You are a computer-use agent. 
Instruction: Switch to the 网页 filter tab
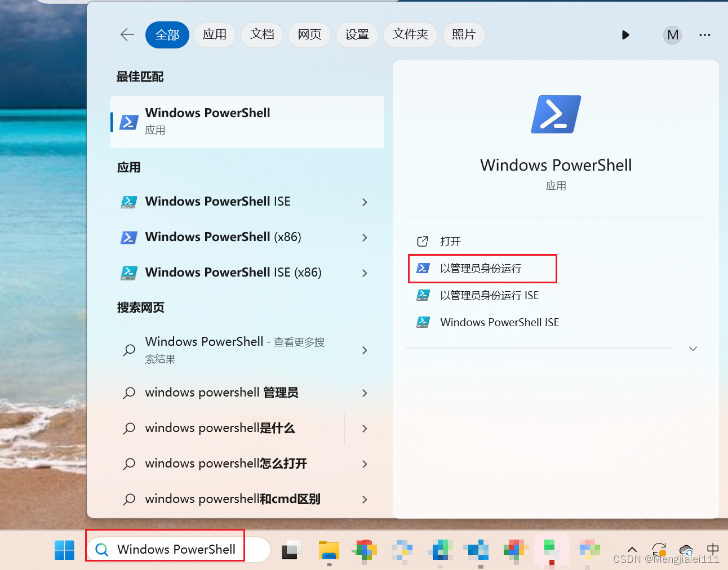309,35
